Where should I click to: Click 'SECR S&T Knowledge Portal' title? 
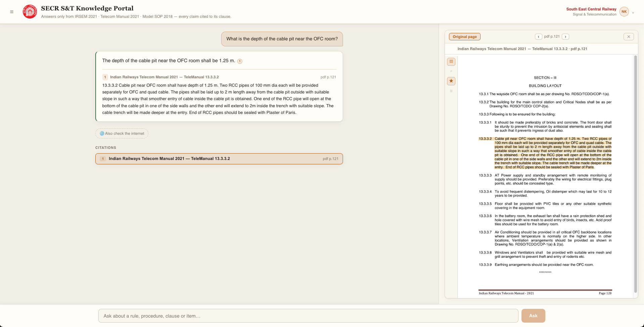tap(87, 8)
